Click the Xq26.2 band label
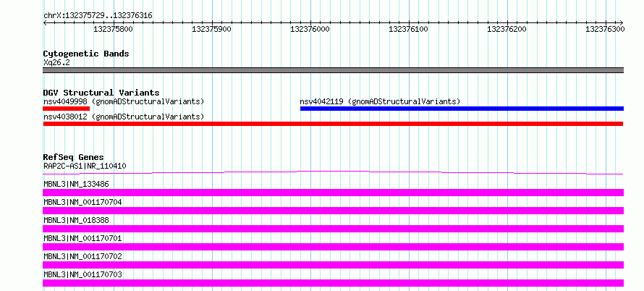 (x=56, y=62)
